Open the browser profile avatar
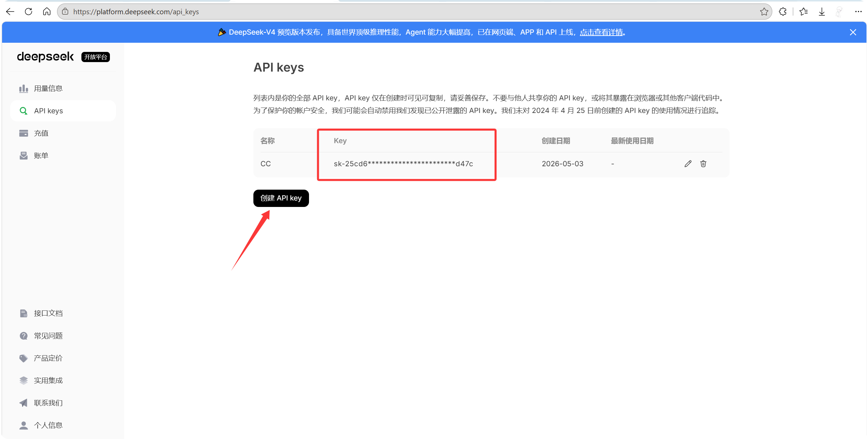 pos(839,12)
